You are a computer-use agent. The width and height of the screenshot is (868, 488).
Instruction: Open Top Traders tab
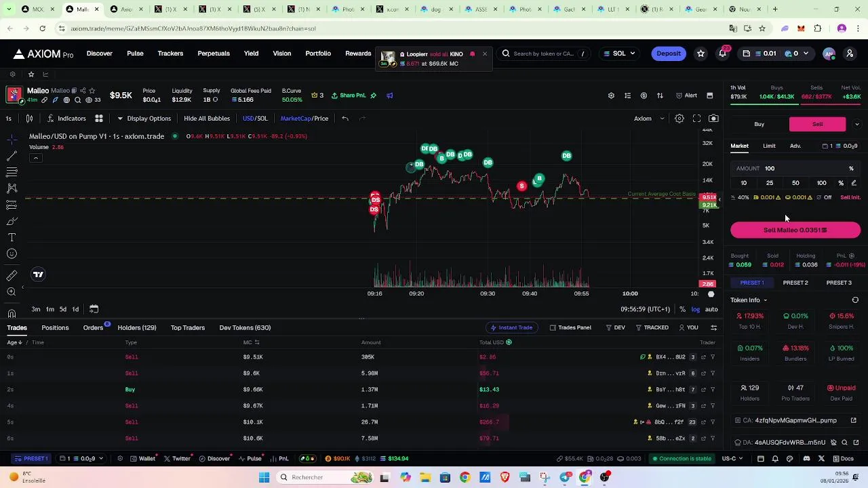click(188, 328)
